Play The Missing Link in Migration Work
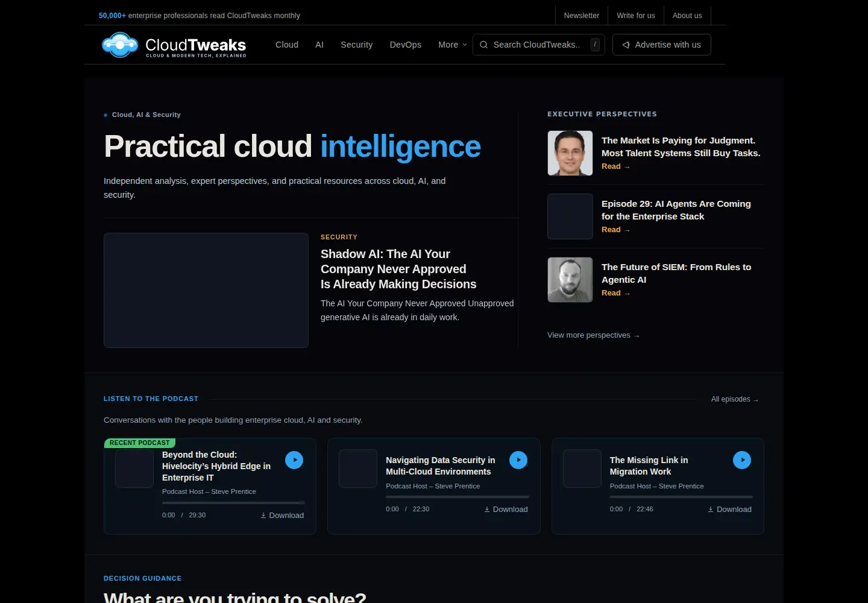This screenshot has width=868, height=603. (x=742, y=460)
